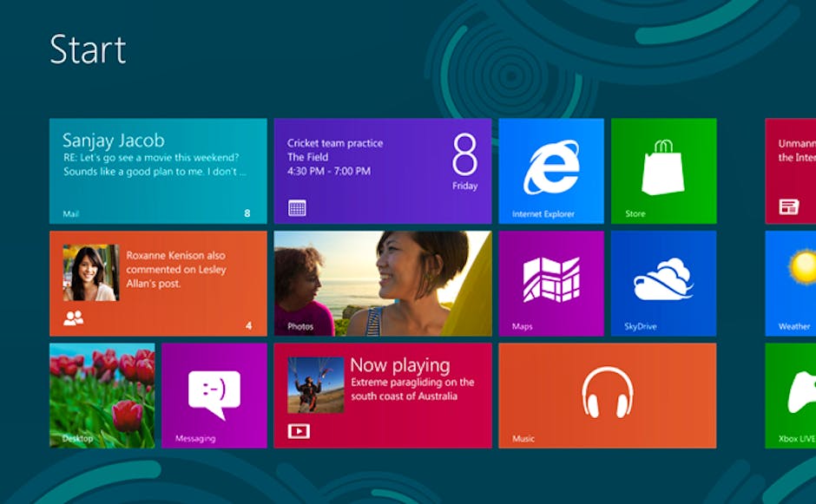This screenshot has width=816, height=504.
Task: Click the paragliding video thumbnail
Action: 315,384
